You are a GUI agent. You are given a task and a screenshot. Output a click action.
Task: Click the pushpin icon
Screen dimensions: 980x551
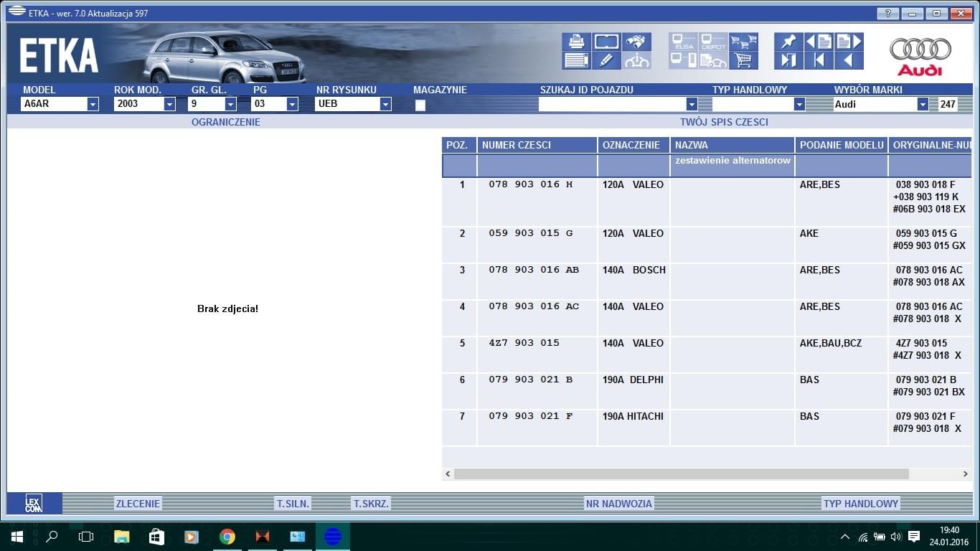coord(788,42)
